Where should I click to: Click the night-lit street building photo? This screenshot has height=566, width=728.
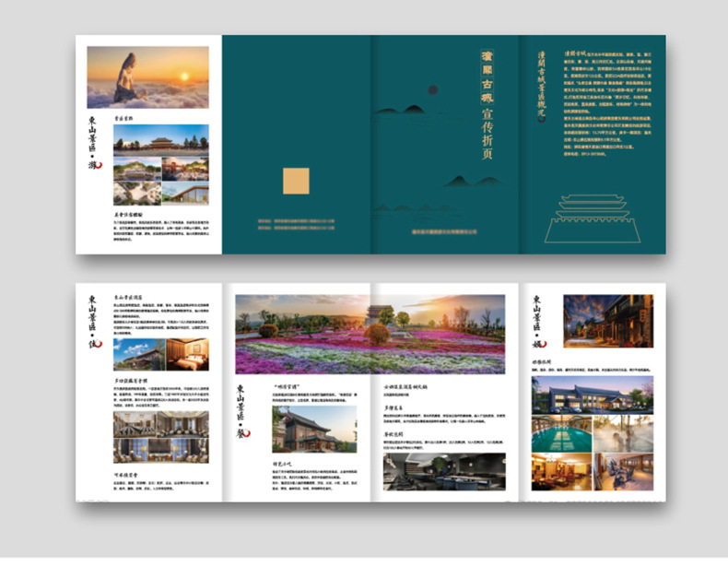coord(608,321)
